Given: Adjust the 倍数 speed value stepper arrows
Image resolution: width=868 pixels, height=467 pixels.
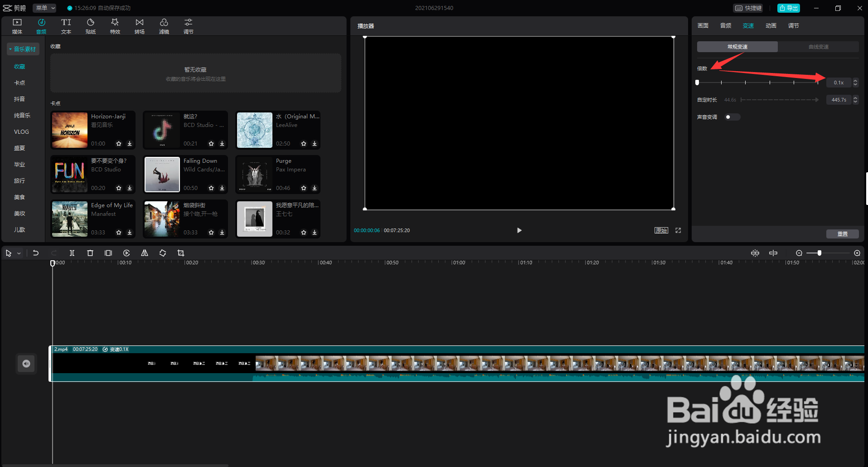Looking at the screenshot, I should tap(855, 83).
